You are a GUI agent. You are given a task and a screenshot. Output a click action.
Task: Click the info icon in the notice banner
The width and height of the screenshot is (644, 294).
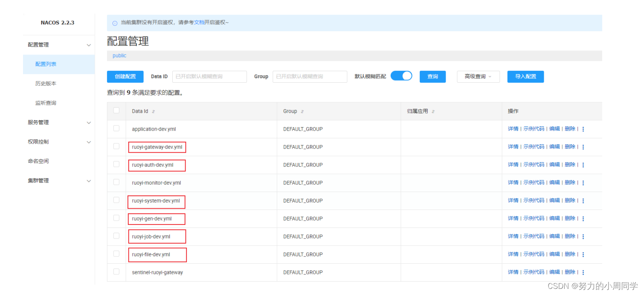pyautogui.click(x=115, y=23)
